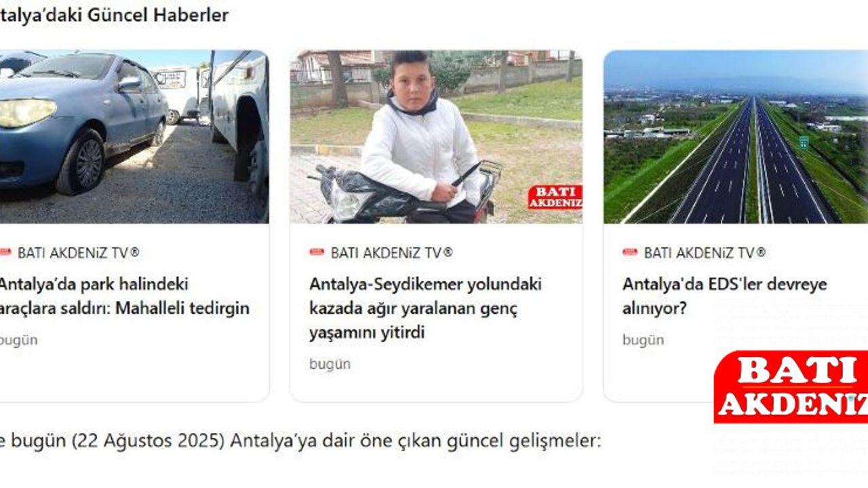Image resolution: width=868 pixels, height=488 pixels.
Task: Click the Güncel Haberler section heading
Action: click(x=114, y=15)
